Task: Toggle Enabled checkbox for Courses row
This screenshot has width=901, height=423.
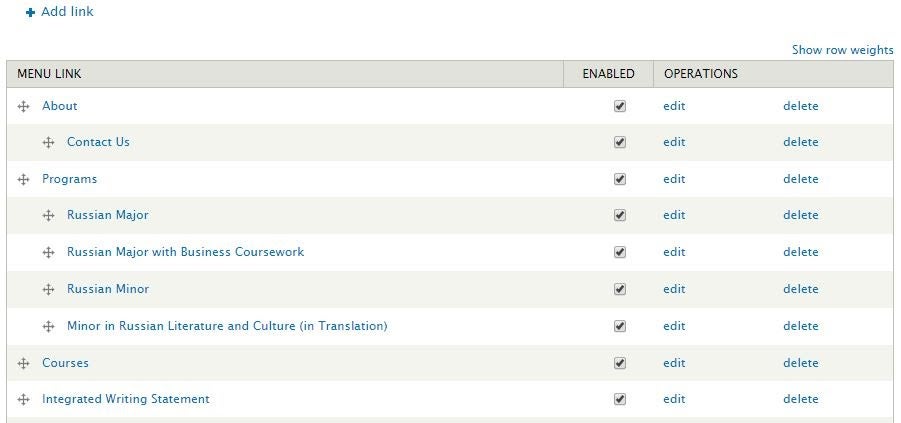Action: coord(620,363)
